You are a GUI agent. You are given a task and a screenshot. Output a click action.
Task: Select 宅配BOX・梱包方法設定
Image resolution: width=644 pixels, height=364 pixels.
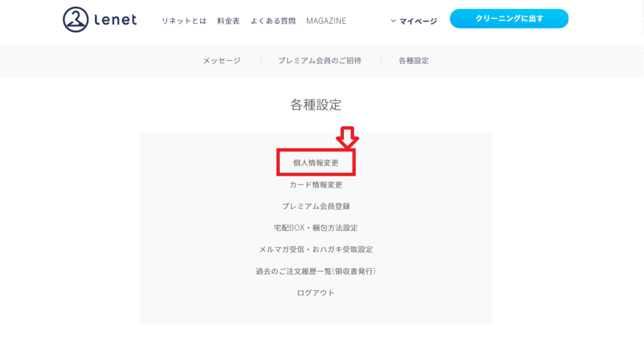[316, 227]
